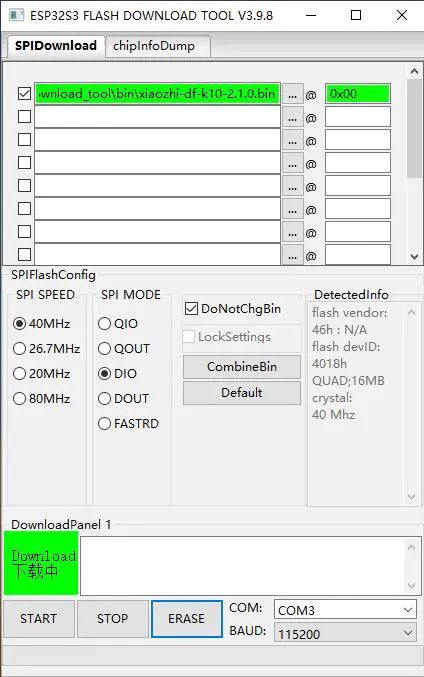Viewport: 424px width, 677px height.
Task: Uncheck the xiaozhi-df-k10-2.1.0.bin file row checkbox
Action: pyautogui.click(x=25, y=94)
